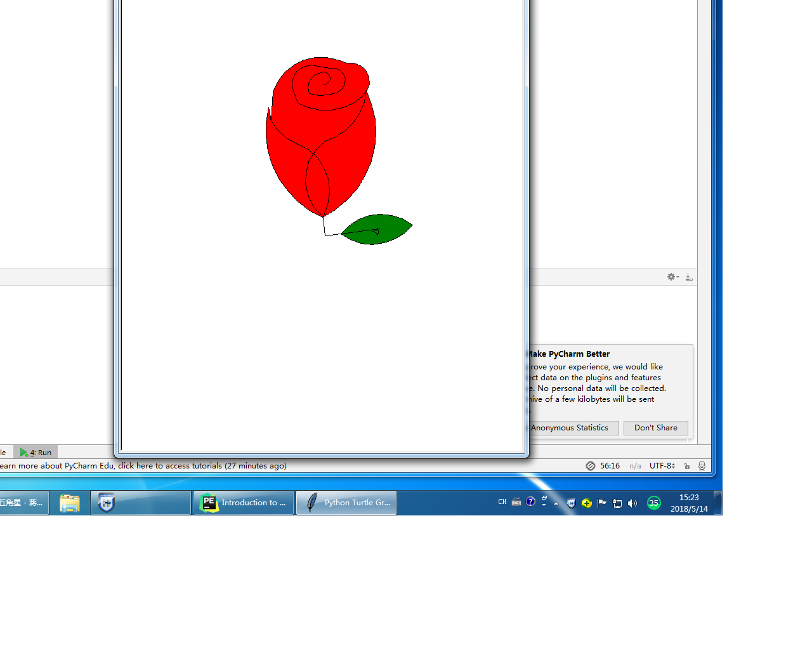
Task: Open the 五角星 taskbar window
Action: click(x=23, y=503)
